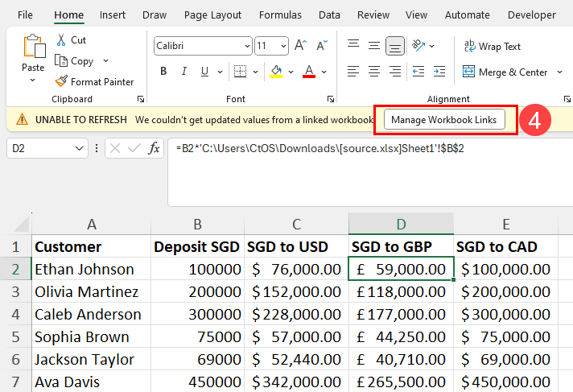Align text left
The image size is (573, 392).
click(x=353, y=72)
